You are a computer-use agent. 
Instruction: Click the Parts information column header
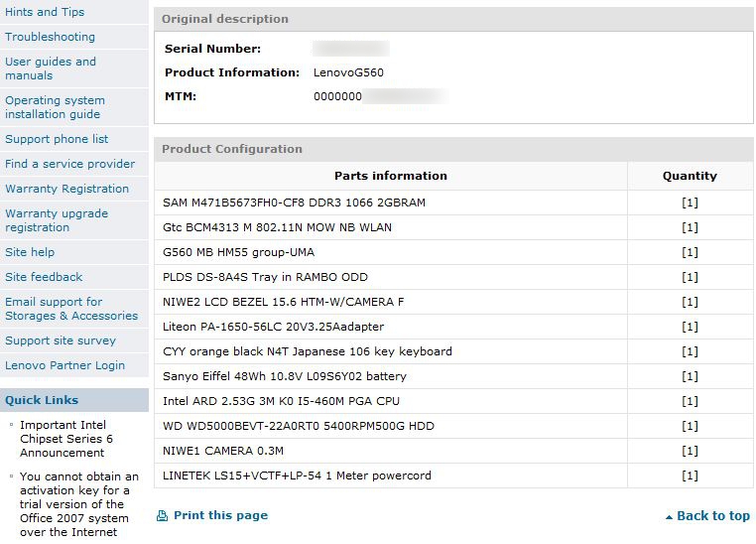pyautogui.click(x=390, y=176)
